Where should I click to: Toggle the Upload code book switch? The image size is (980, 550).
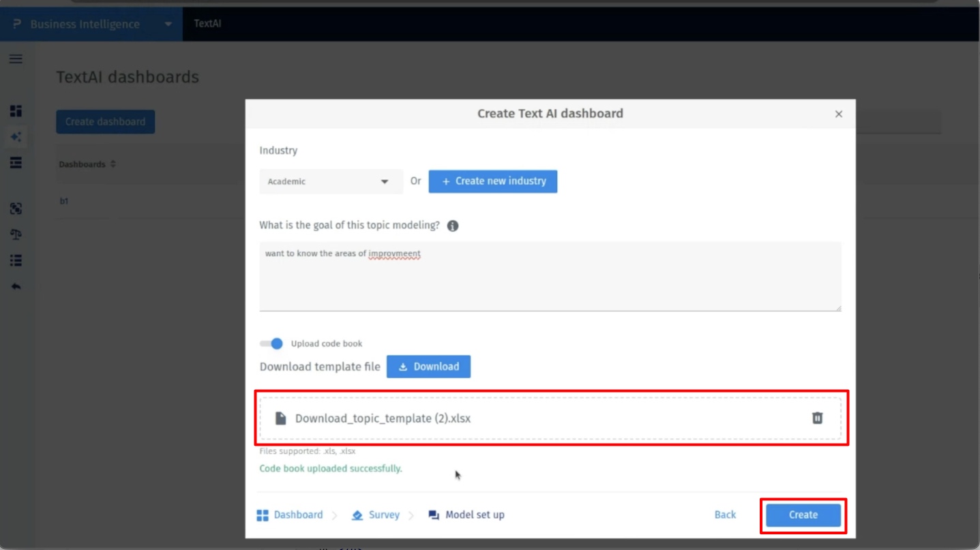click(x=271, y=343)
